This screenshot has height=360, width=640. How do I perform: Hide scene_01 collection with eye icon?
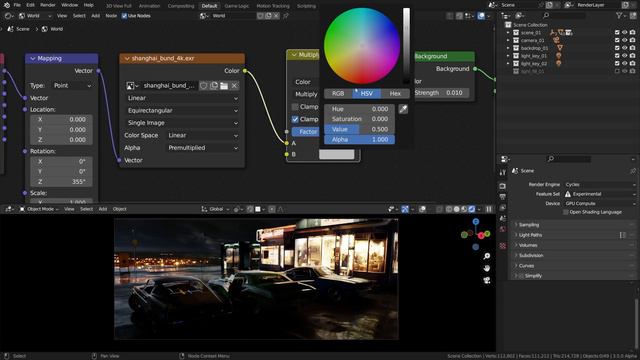pyautogui.click(x=624, y=33)
